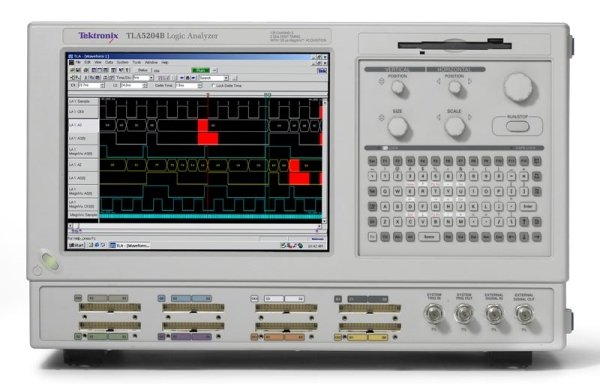600x390 pixels.
Task: Click the number 5 key
Action: click(435, 176)
